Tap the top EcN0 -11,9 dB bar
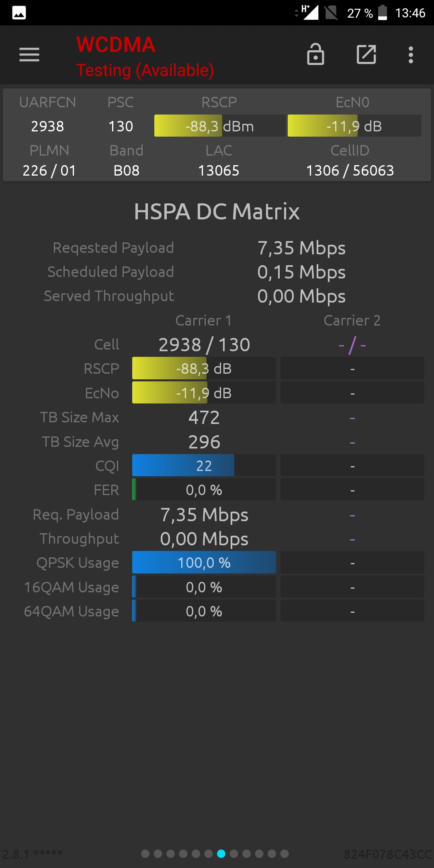The height and width of the screenshot is (868, 434). click(x=354, y=126)
